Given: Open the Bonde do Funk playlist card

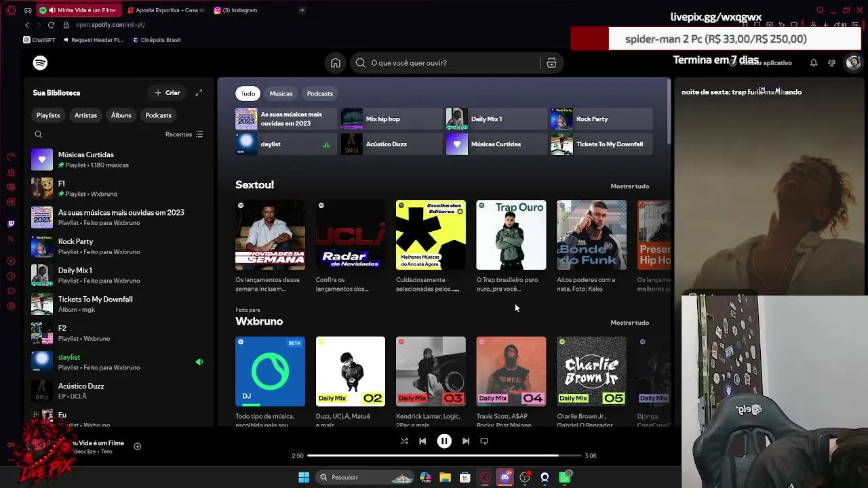Looking at the screenshot, I should (591, 247).
